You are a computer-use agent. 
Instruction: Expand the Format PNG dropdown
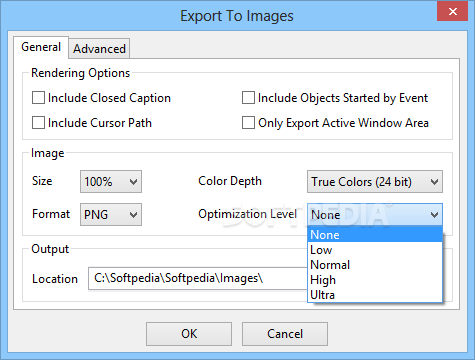pyautogui.click(x=111, y=214)
